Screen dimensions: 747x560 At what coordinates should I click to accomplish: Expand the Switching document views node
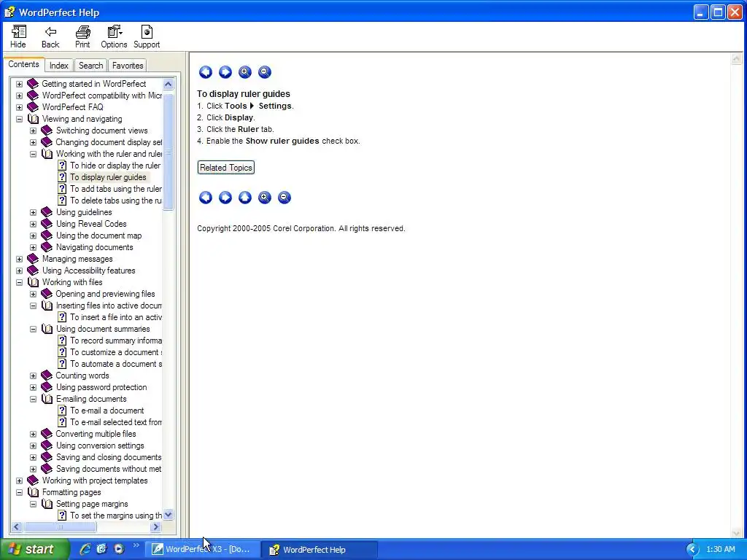click(x=33, y=131)
